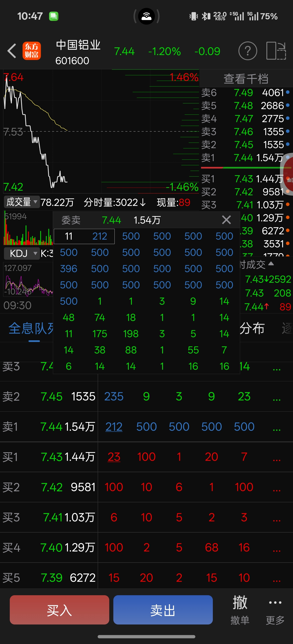
Task: Switch to the 全息队列 tab
Action: [31, 328]
